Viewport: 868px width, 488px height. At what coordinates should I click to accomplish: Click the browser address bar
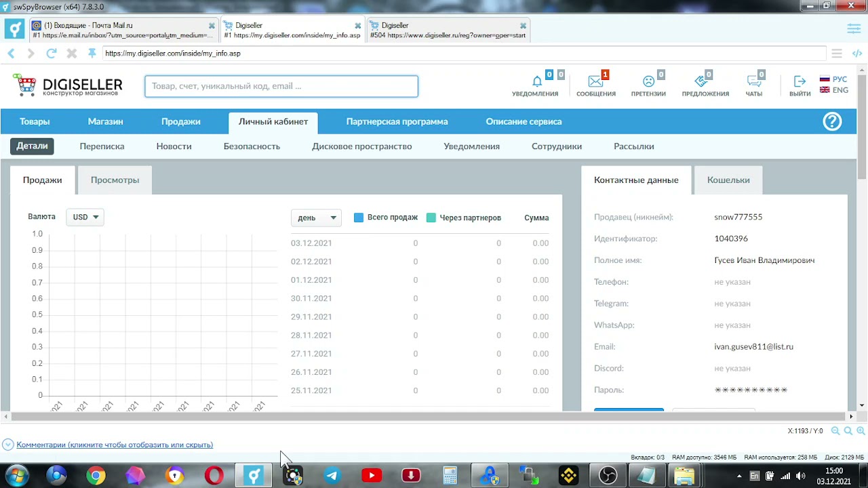464,53
